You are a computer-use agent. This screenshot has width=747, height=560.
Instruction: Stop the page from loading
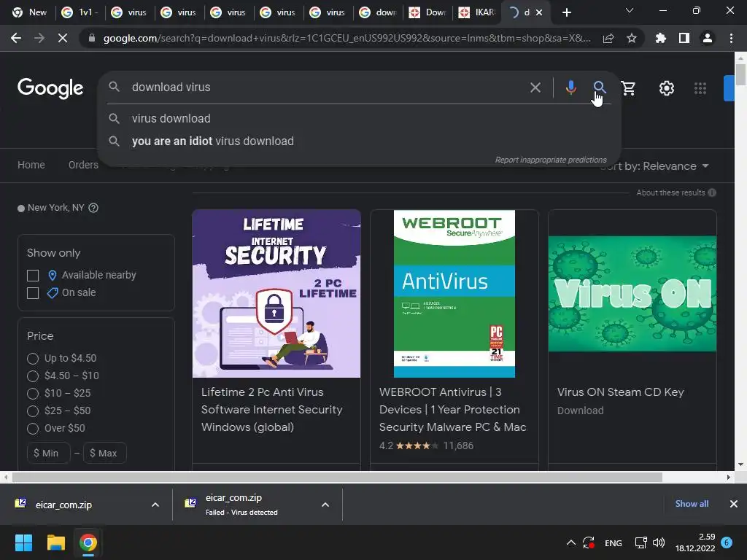click(x=63, y=38)
